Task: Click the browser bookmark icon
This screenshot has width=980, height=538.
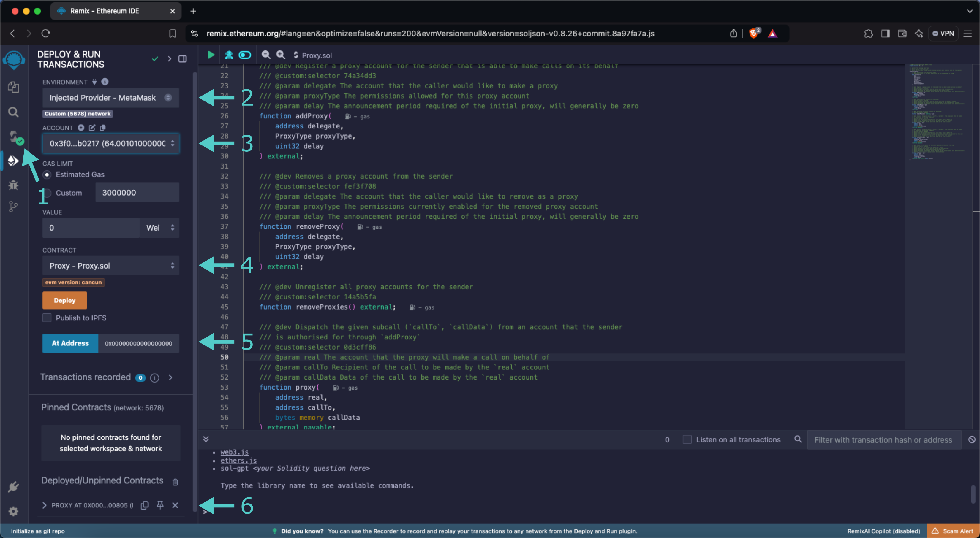Action: pos(173,34)
